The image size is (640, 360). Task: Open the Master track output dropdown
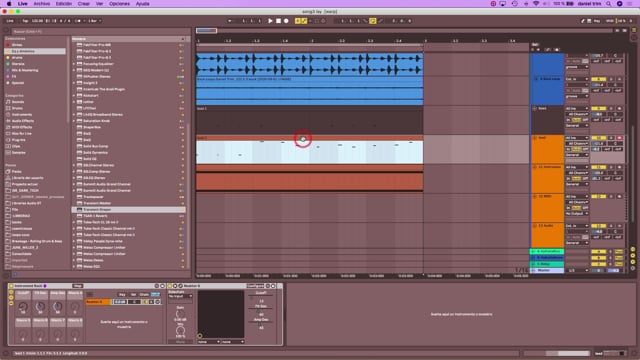click(577, 270)
